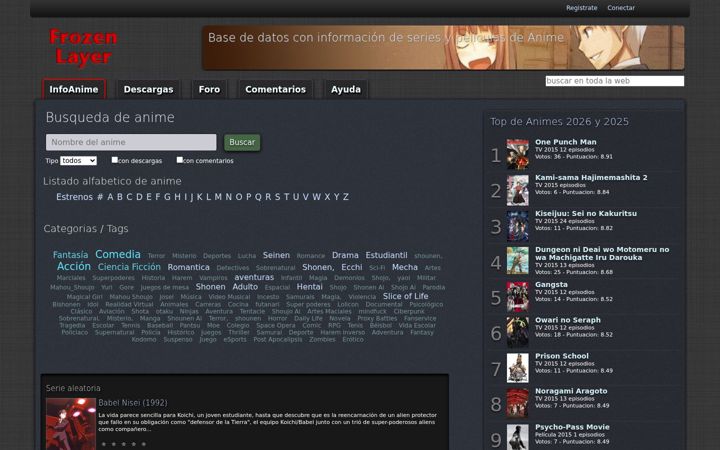Click the Registrate link
This screenshot has width=720, height=450.
[582, 8]
